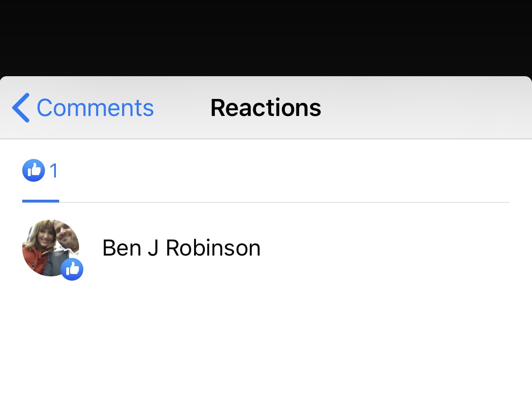
Task: Tap the back chevron arrow icon
Action: point(21,107)
